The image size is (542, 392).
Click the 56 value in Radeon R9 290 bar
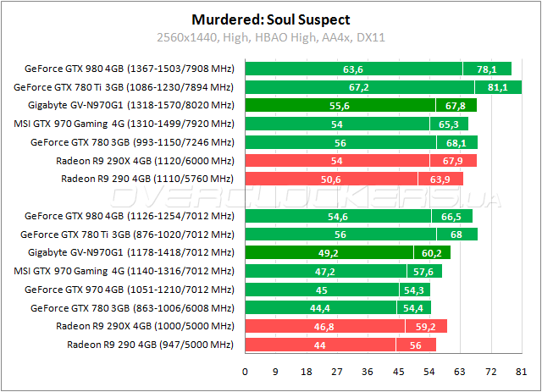tap(416, 345)
